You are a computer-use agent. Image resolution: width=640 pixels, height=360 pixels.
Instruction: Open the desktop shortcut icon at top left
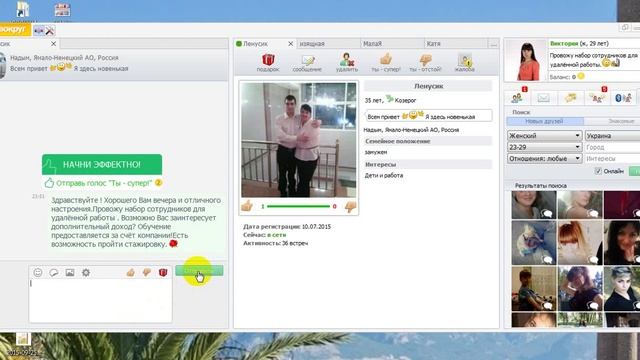pyautogui.click(x=23, y=10)
